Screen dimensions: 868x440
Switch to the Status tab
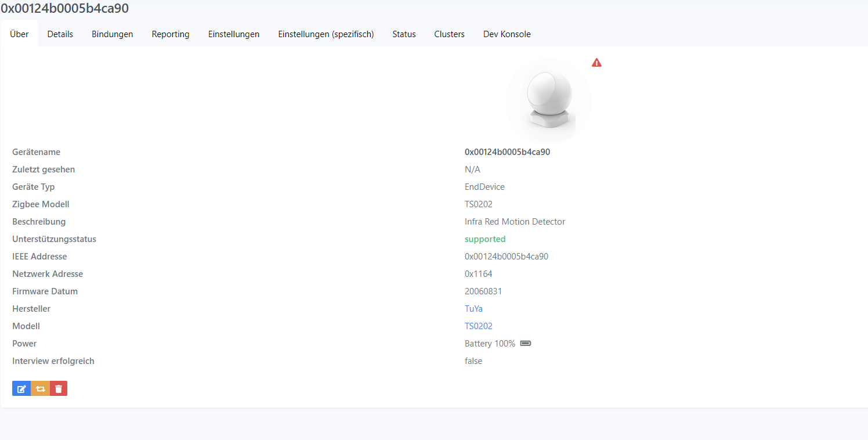point(404,34)
